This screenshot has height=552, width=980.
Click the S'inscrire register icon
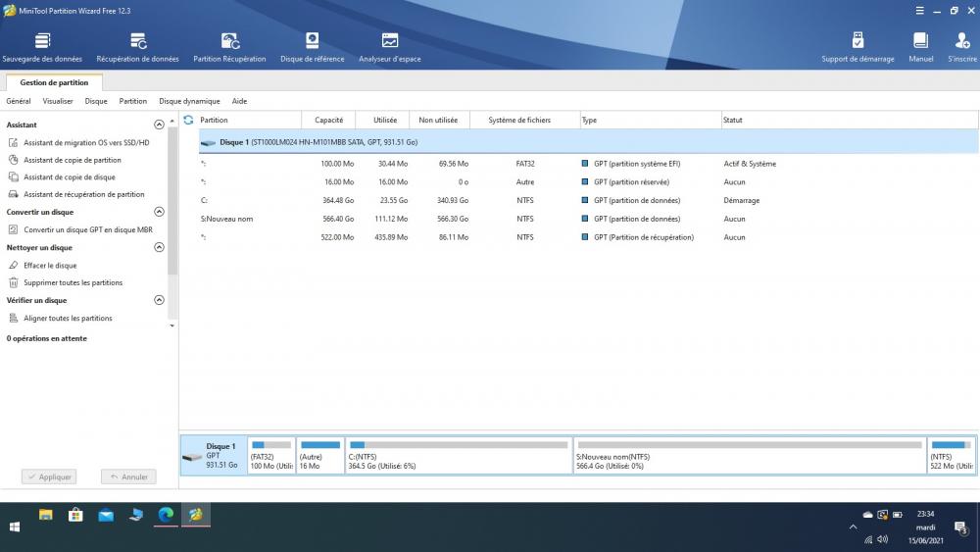click(x=962, y=47)
